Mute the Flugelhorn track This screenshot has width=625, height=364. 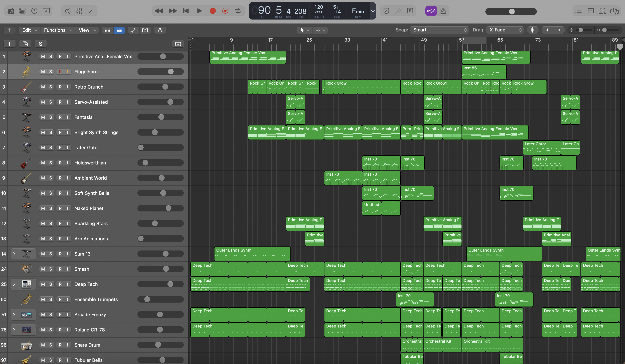pyautogui.click(x=43, y=72)
